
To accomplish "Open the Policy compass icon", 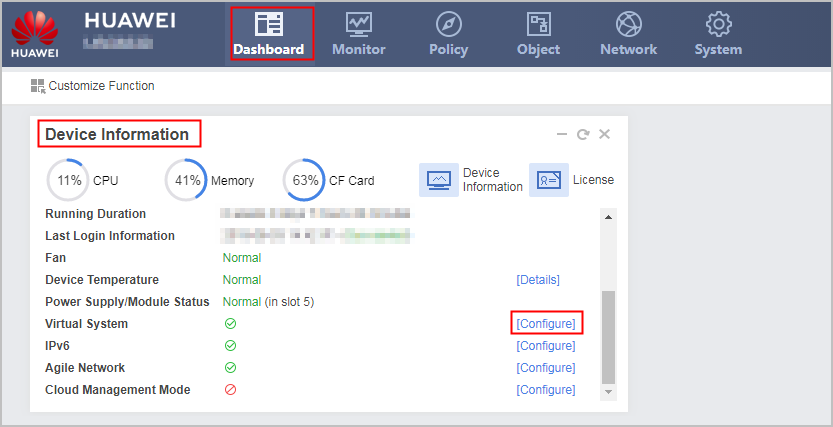I will 449,24.
